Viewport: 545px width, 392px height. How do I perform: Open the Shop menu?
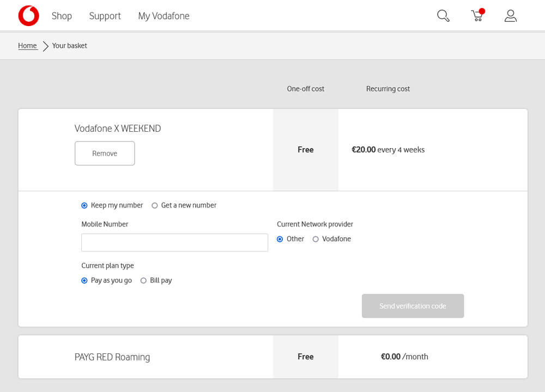pyautogui.click(x=62, y=16)
